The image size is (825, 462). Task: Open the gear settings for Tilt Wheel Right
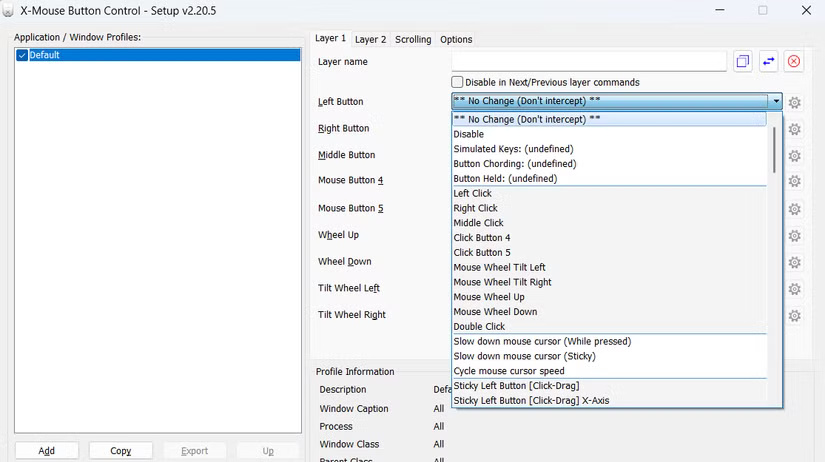click(x=795, y=315)
